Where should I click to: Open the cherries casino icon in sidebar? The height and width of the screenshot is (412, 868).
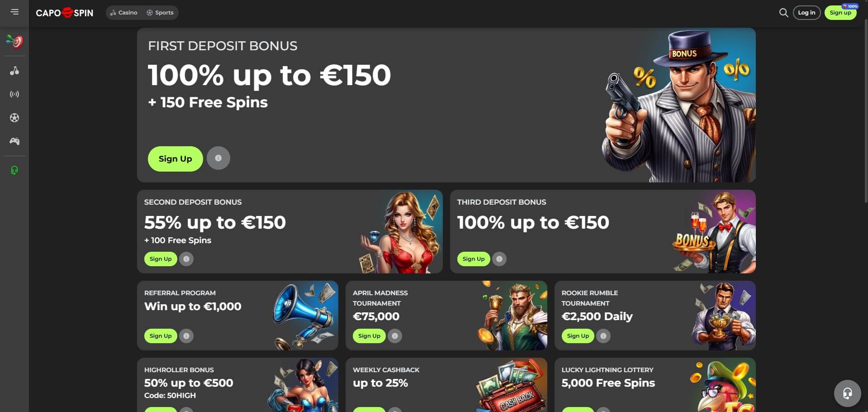pos(14,71)
